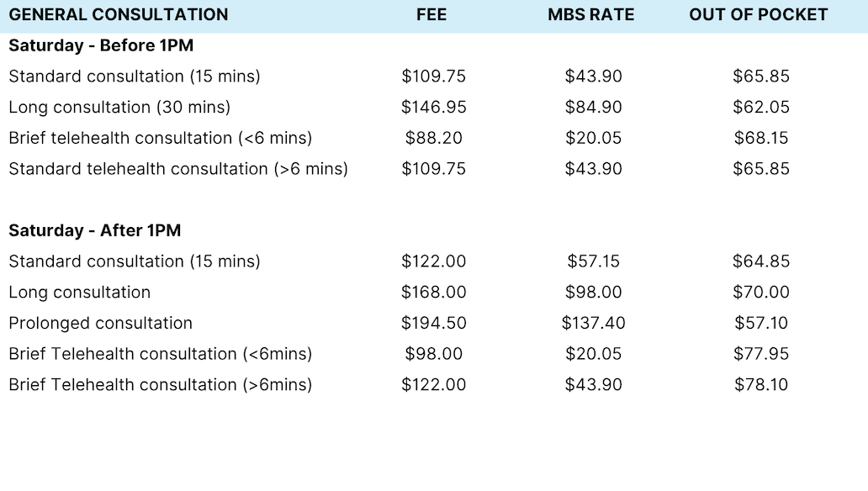Click the $57.10 out of pocket amount
The height and width of the screenshot is (491, 868).
pos(761,323)
